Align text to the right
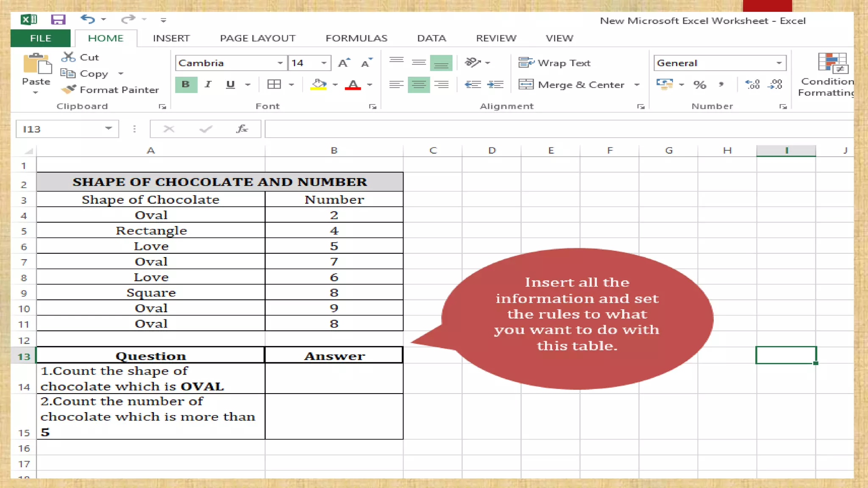This screenshot has height=488, width=868. click(441, 84)
